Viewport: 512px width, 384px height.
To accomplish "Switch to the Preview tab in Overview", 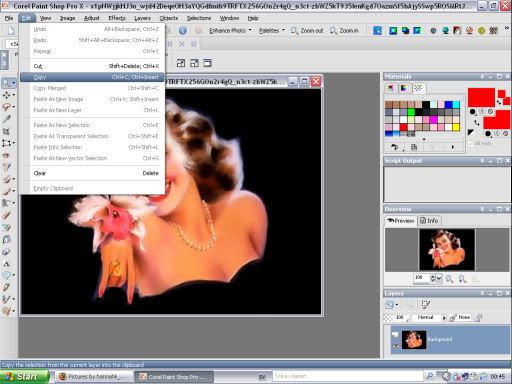I will pos(401,220).
